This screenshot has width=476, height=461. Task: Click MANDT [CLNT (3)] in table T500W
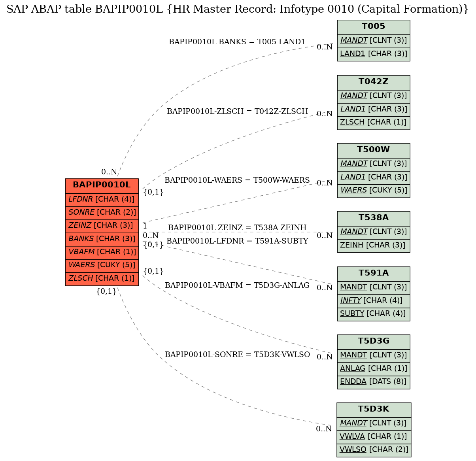click(374, 164)
